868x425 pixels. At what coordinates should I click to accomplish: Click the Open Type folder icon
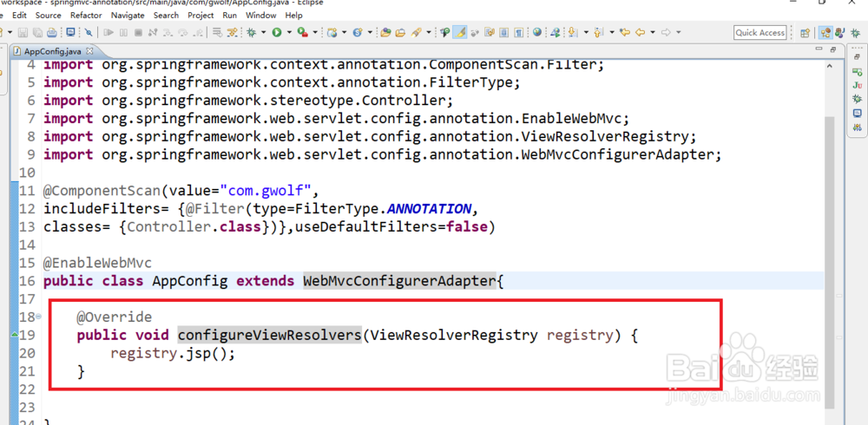385,33
